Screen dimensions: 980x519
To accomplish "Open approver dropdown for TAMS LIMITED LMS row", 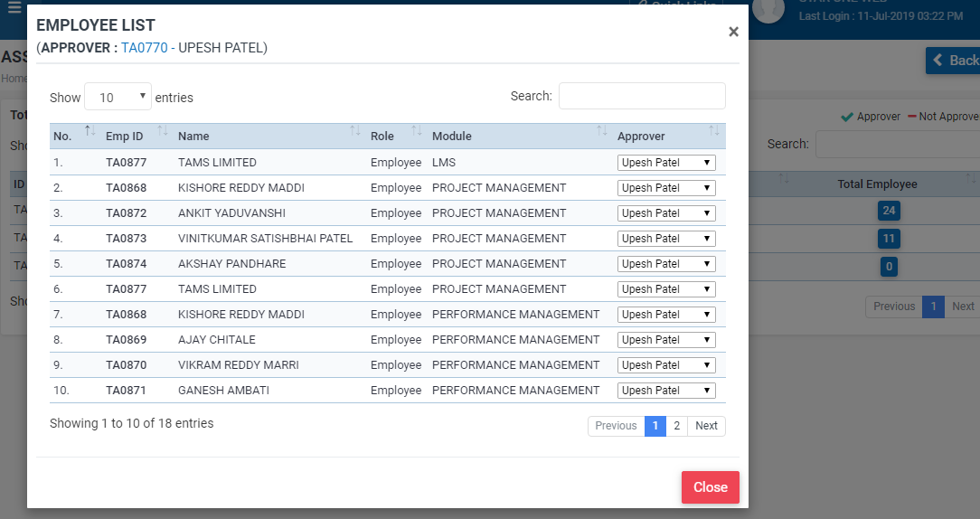I will tap(666, 163).
